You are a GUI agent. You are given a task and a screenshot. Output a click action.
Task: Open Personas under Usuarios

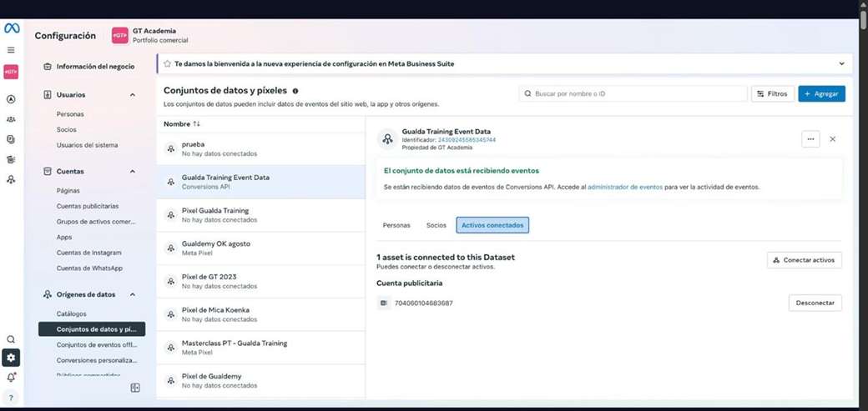pos(70,114)
